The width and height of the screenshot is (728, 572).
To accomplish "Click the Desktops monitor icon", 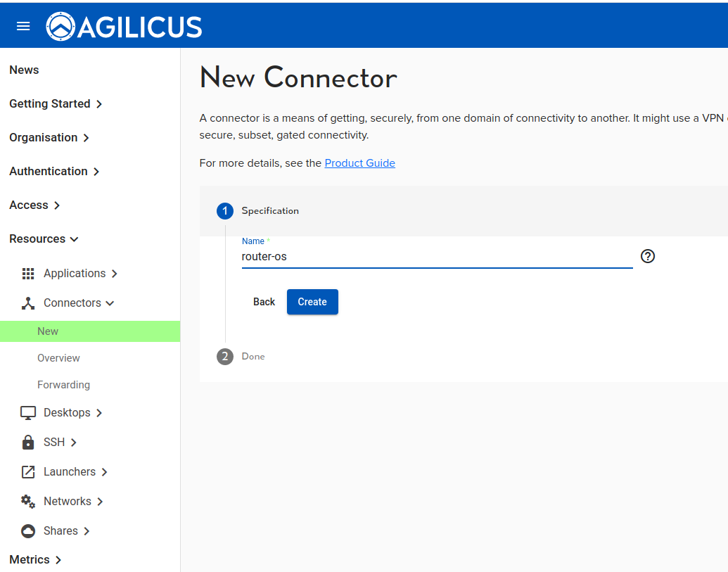I will [x=28, y=413].
